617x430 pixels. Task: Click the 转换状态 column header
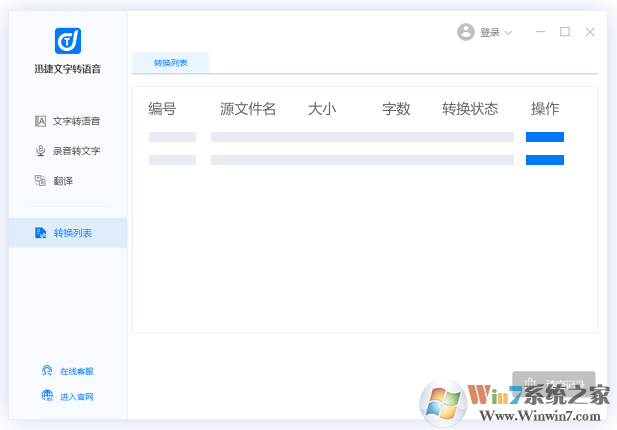click(470, 109)
